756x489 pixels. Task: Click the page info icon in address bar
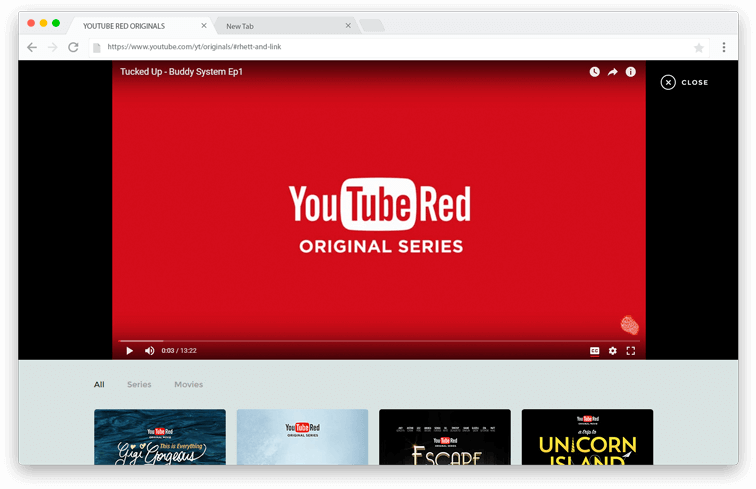point(96,47)
